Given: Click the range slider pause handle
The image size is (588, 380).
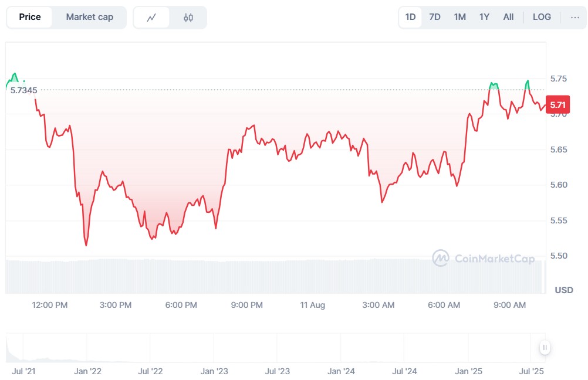Looking at the screenshot, I should (545, 348).
